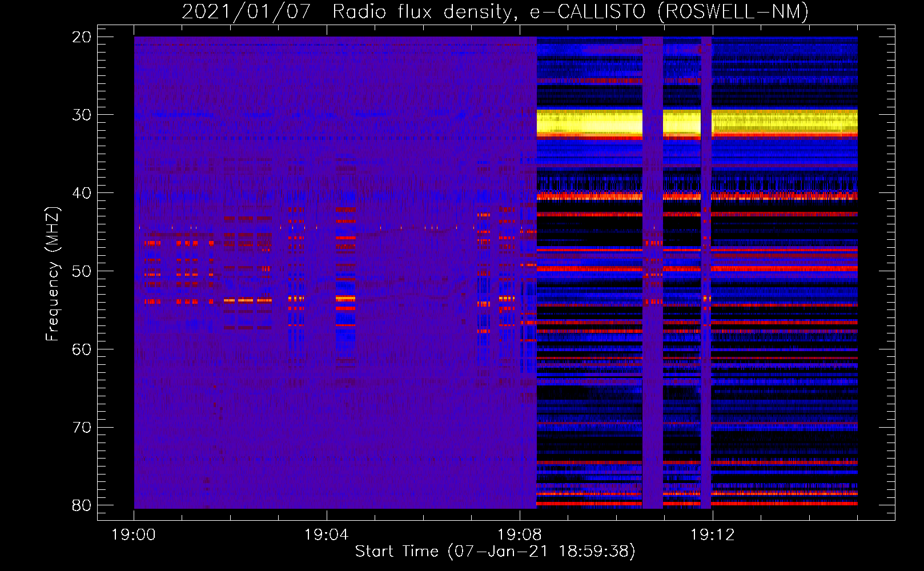Click the time axis label '19:04'
The height and width of the screenshot is (571, 924).
click(x=327, y=535)
